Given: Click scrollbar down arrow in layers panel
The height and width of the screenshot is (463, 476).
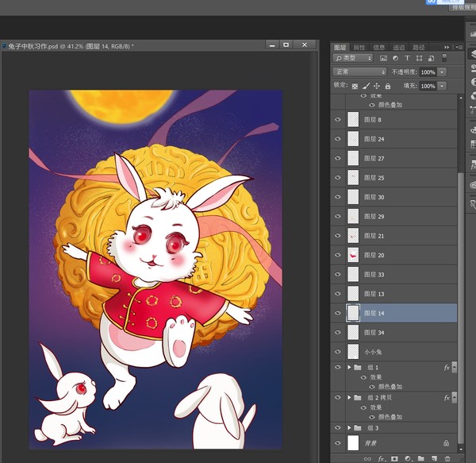Looking at the screenshot, I should pyautogui.click(x=461, y=449).
